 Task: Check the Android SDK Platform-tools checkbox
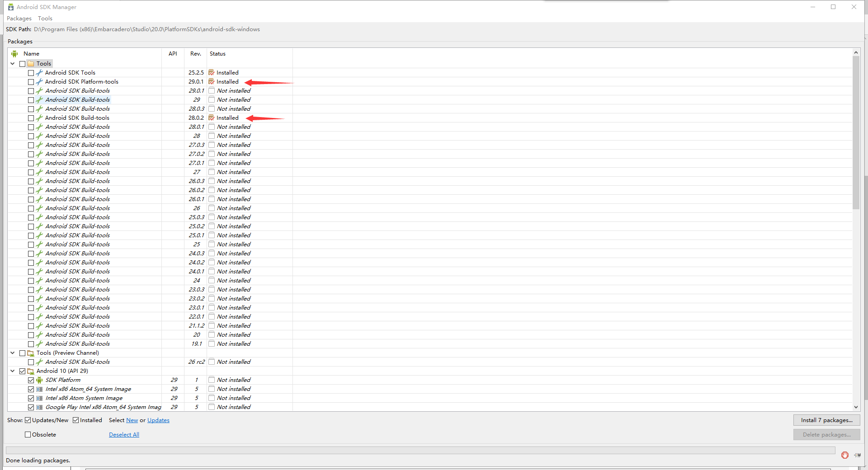click(x=31, y=82)
